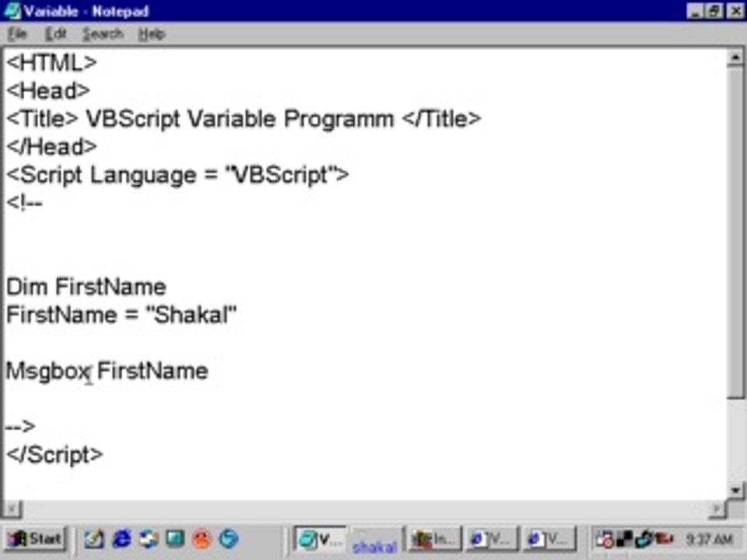
Task: Open the File menu
Action: (x=17, y=33)
